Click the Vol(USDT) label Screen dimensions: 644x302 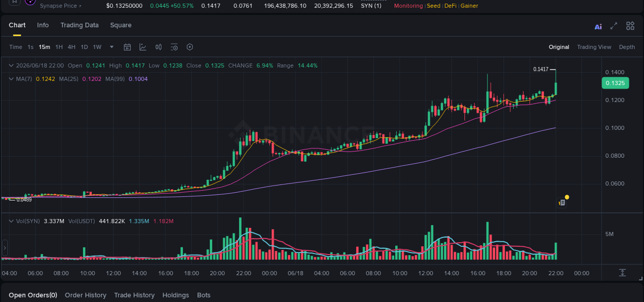click(x=82, y=221)
